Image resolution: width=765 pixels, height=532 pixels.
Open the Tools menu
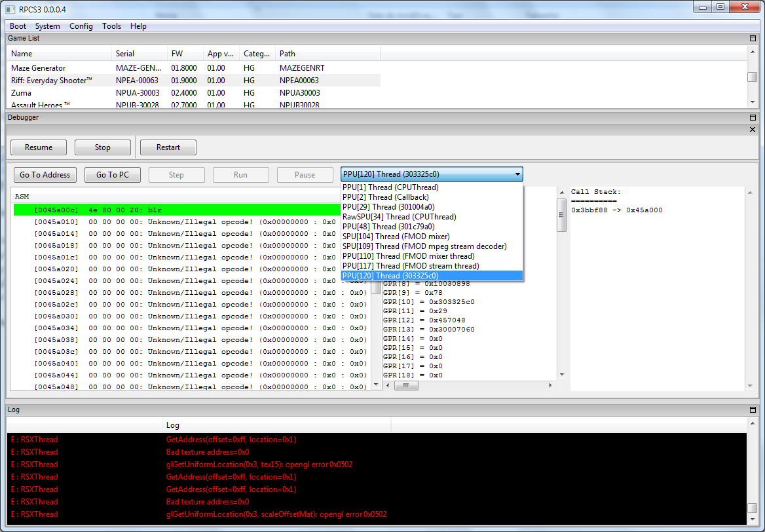coord(111,26)
